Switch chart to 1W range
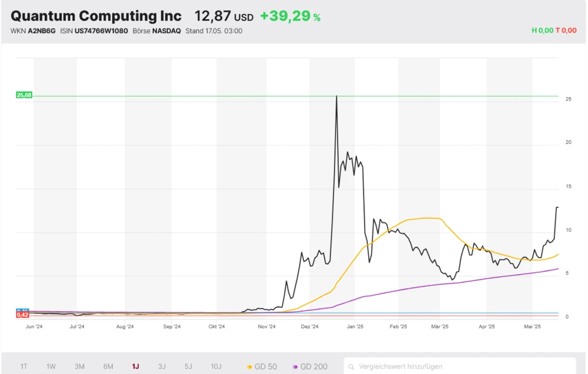 tap(51, 366)
